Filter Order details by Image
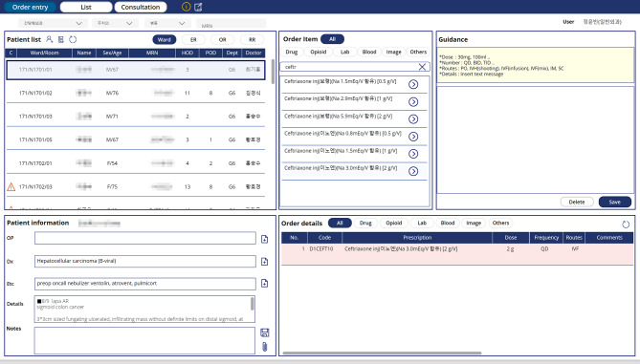 click(x=474, y=223)
